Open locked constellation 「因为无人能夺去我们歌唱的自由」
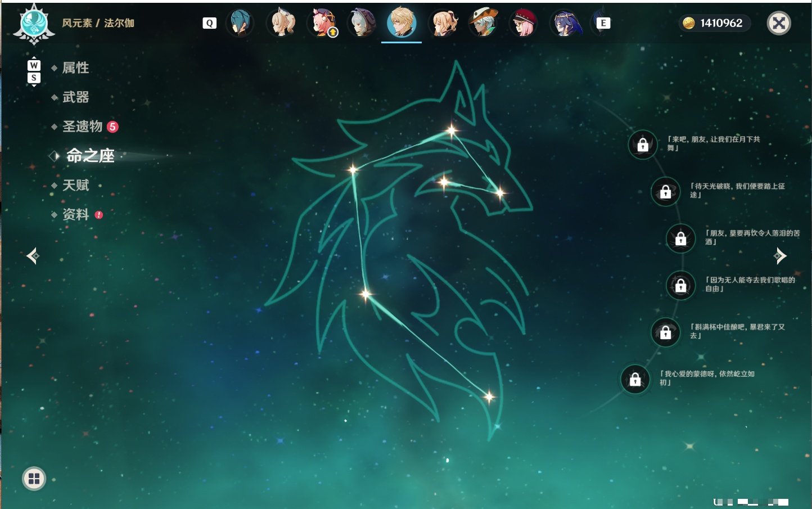Viewport: 812px width, 509px height. 681,285
